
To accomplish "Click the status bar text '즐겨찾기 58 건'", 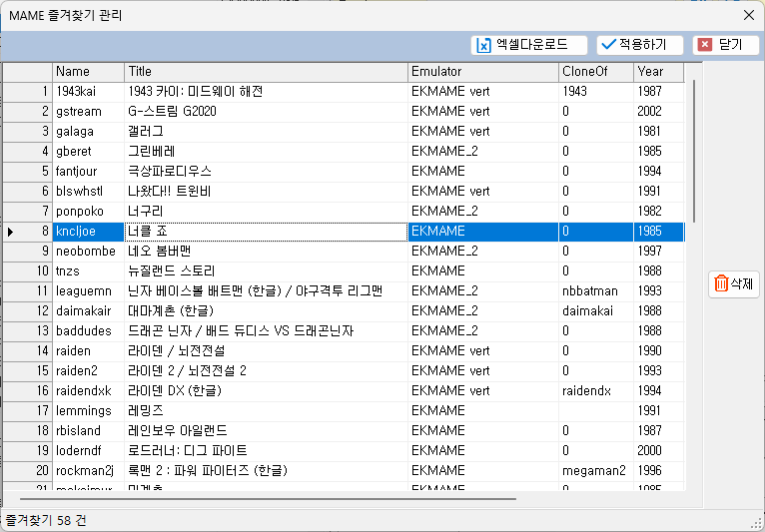I will [x=46, y=521].
